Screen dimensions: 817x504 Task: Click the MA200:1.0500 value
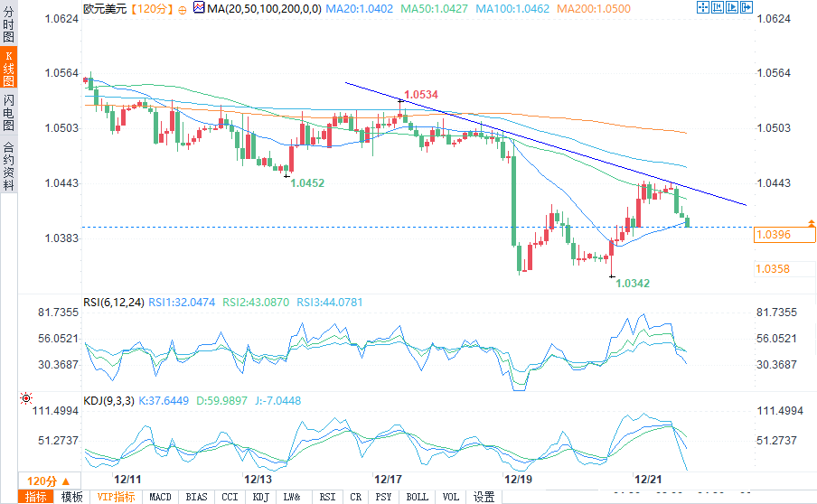[x=594, y=9]
